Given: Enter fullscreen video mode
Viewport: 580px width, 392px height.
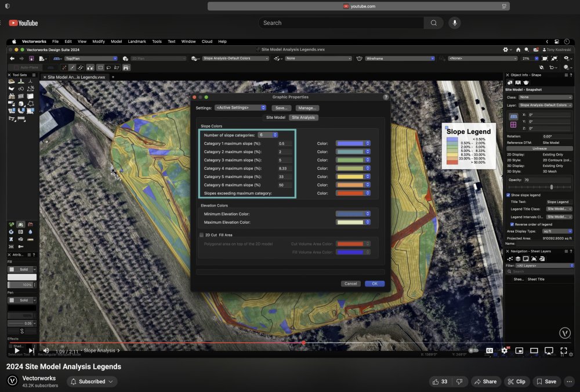Looking at the screenshot, I should point(564,350).
